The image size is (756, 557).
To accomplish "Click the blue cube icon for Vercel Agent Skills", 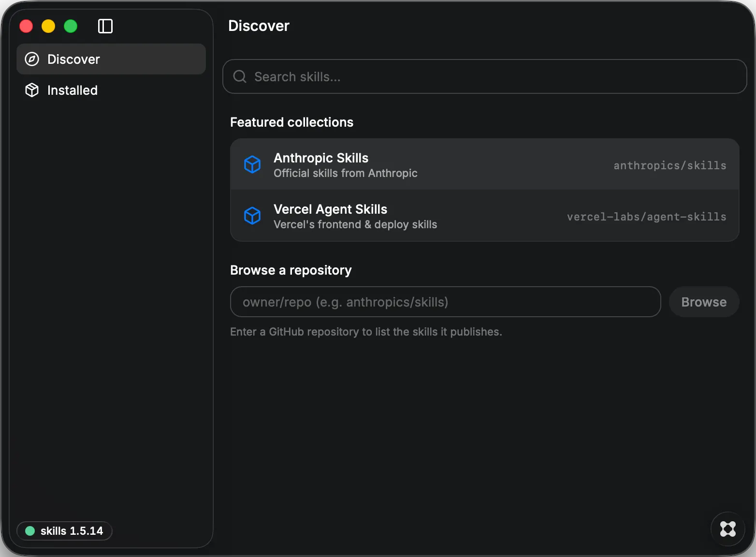I will 252,216.
